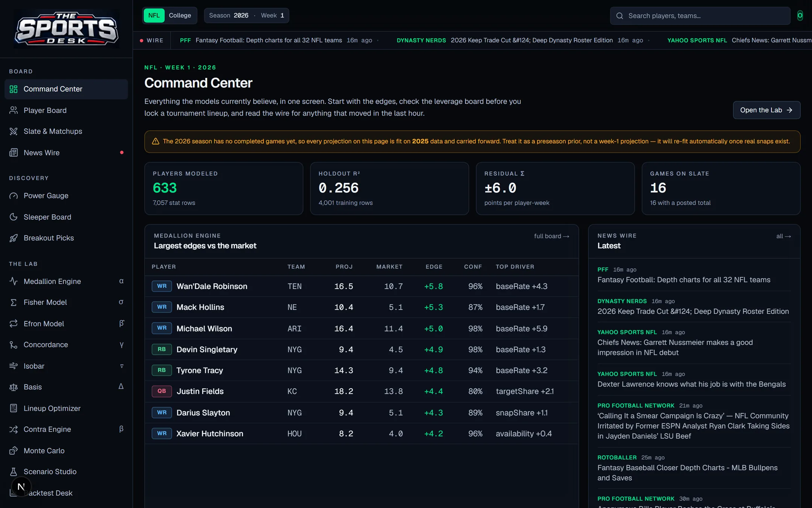Click the search players, teams field
This screenshot has height=508, width=812.
click(700, 16)
